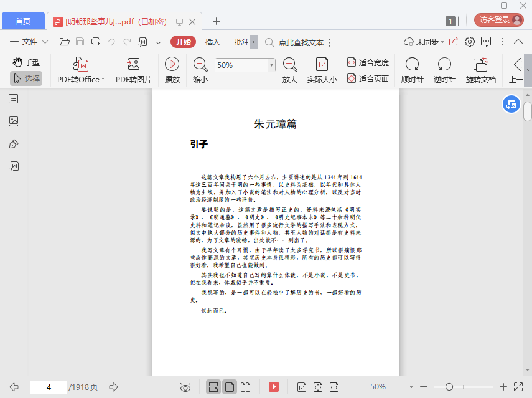The width and height of the screenshot is (532, 398).
Task: Select the 开始 ribbon tab
Action: click(x=183, y=42)
